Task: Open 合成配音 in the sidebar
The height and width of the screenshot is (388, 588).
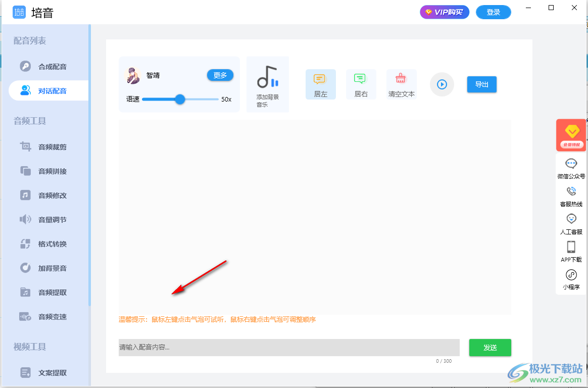Action: click(x=49, y=67)
